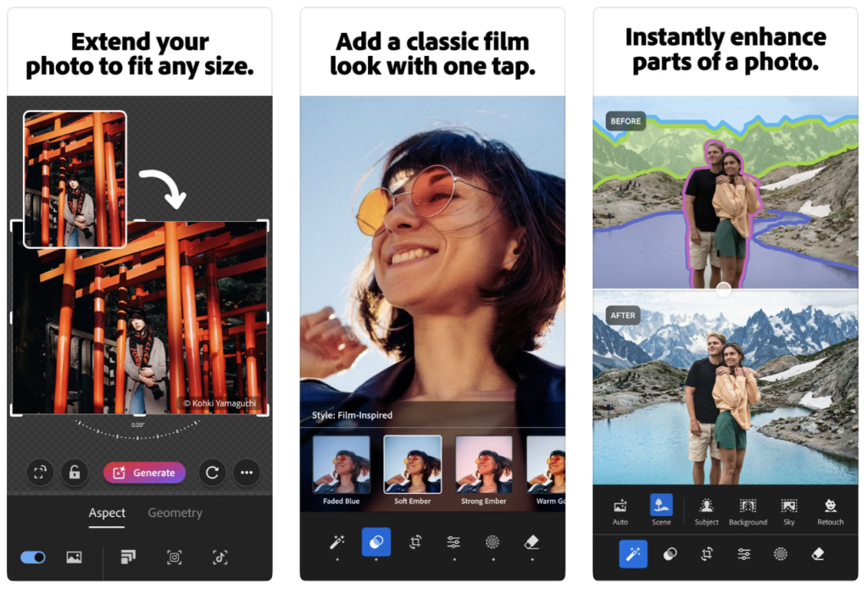Image resolution: width=868 pixels, height=599 pixels.
Task: Select the highlighted Scene option
Action: (661, 511)
